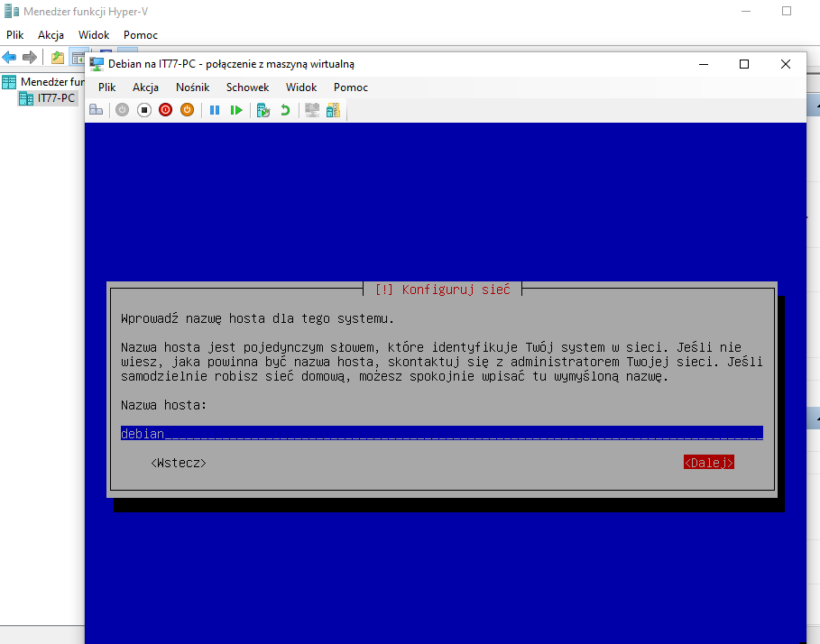Click the orange Save state icon
Viewport: 820px width, 644px height.
click(x=187, y=110)
